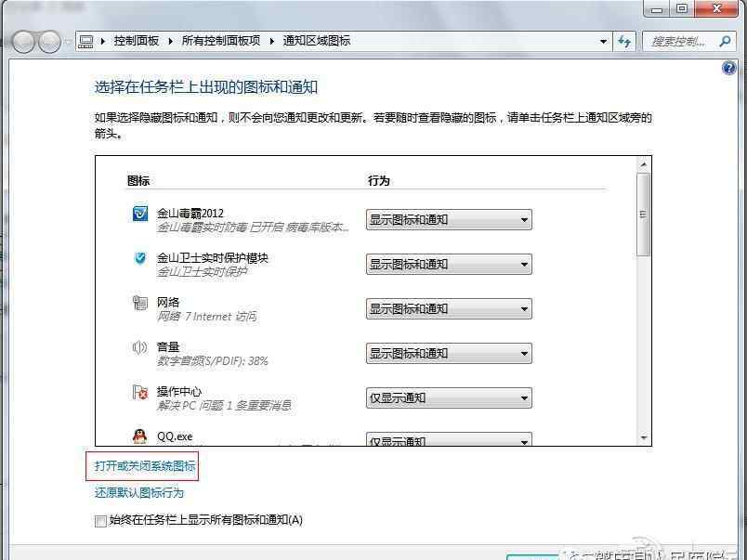
Task: Click the 音量 speaker icon
Action: tap(139, 347)
